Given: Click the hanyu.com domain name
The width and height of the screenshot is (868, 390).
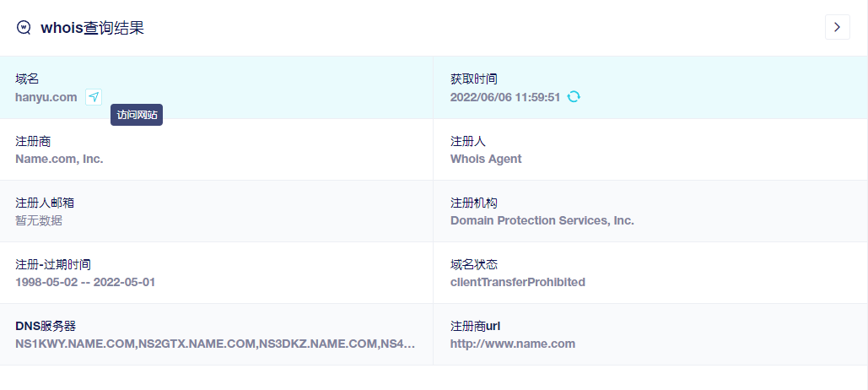Looking at the screenshot, I should [x=46, y=98].
